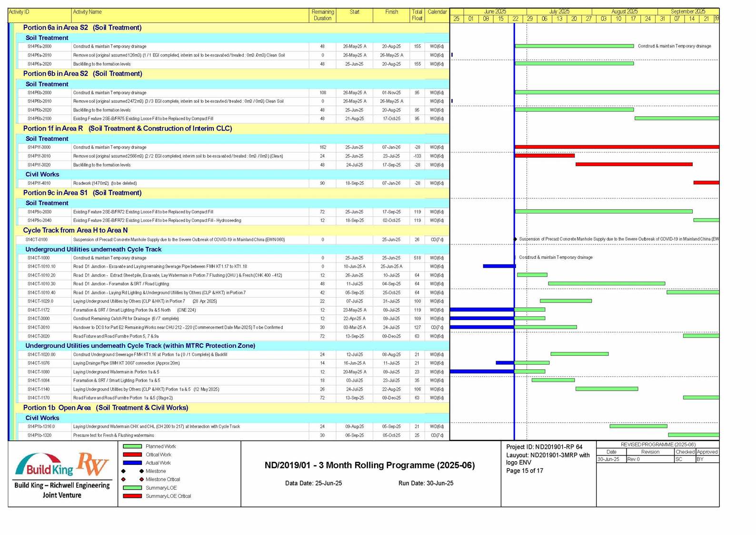Click the Remaining Duration column header
This screenshot has width=756, height=535.
click(322, 15)
